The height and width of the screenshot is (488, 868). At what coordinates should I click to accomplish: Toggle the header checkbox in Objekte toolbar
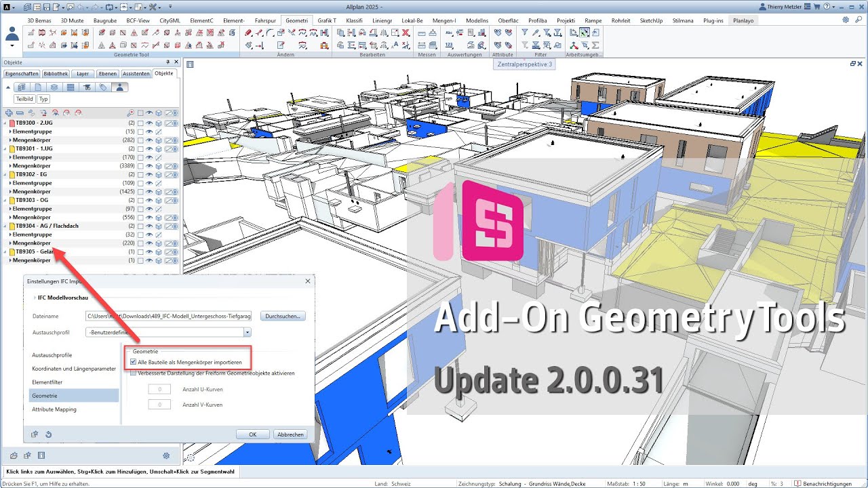[x=140, y=113]
